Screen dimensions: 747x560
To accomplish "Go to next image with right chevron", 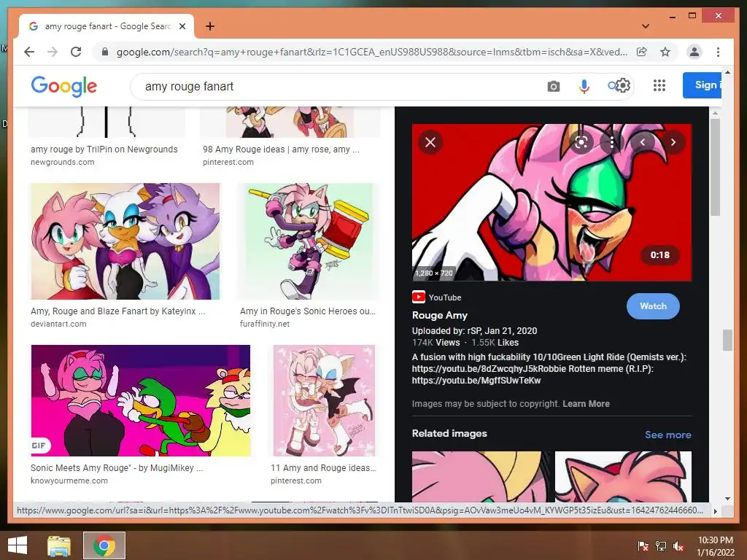I will click(x=673, y=142).
